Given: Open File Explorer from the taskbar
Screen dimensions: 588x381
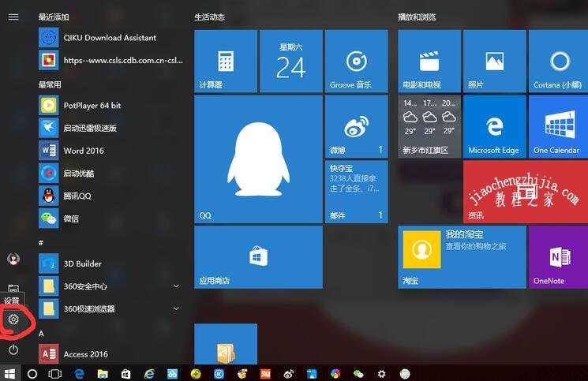Looking at the screenshot, I should pos(103,374).
